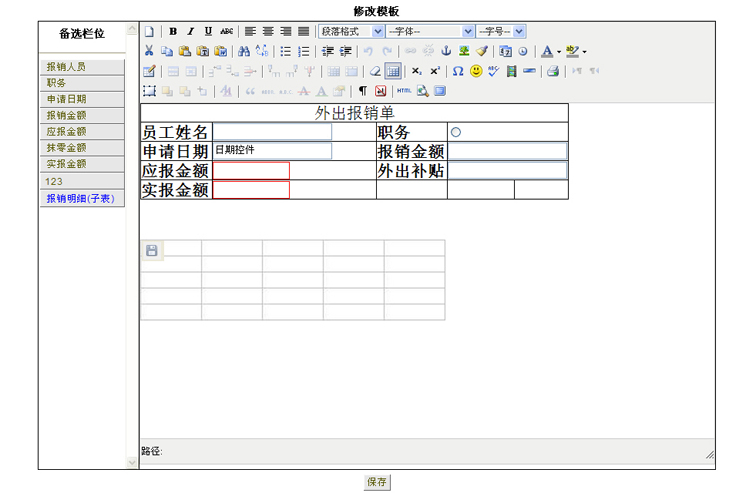Open the HTML source editor icon
The height and width of the screenshot is (493, 756).
[404, 91]
